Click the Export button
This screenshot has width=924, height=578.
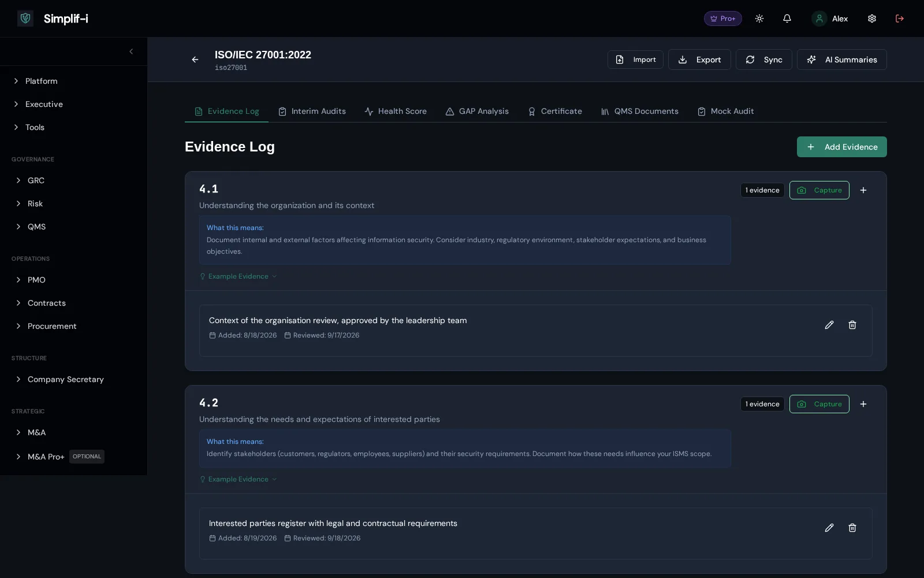coord(699,60)
